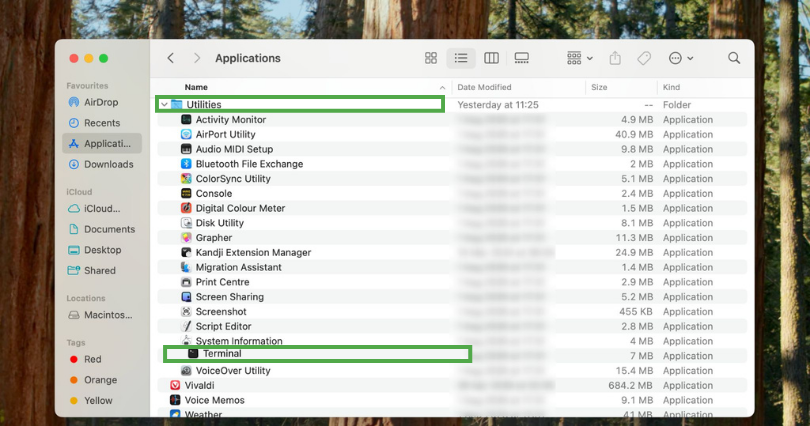810x426 pixels.
Task: Sort by Size column header
Action: 599,87
